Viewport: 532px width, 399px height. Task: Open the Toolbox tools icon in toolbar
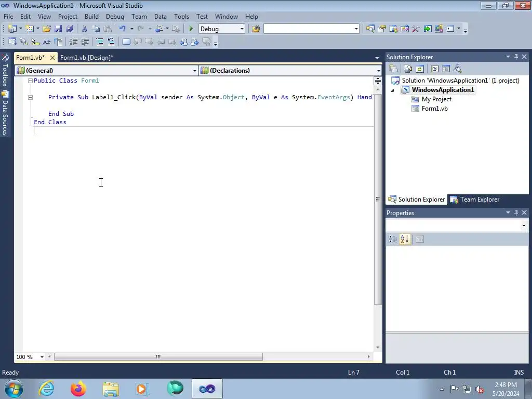[416, 29]
